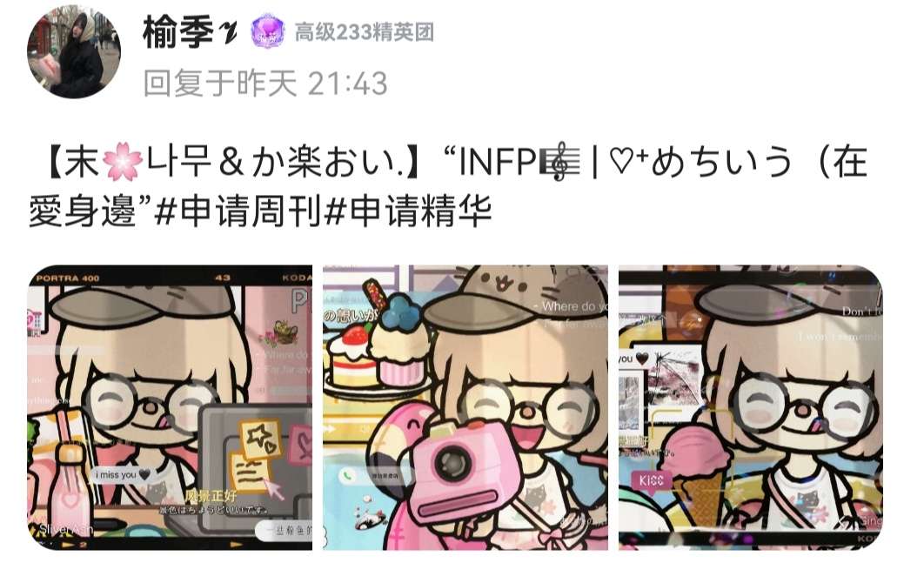
Task: Open the third thumbnail with the ice cream cone
Action: tap(751, 407)
